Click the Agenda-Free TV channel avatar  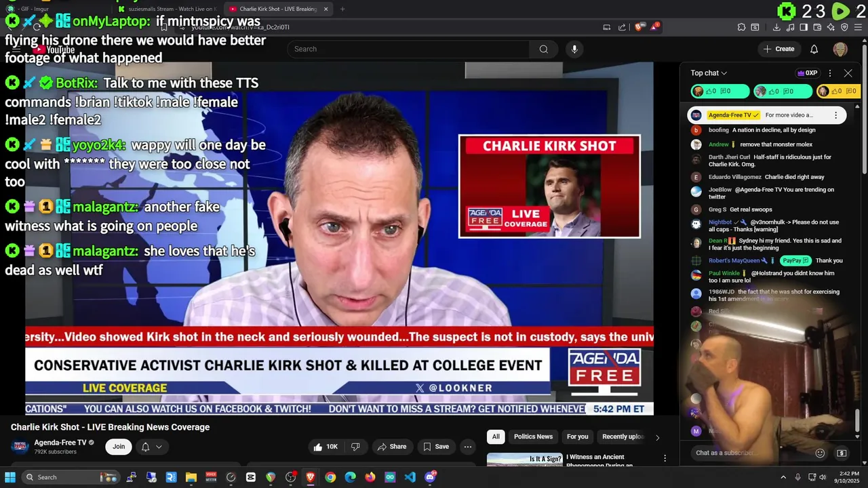click(x=20, y=446)
